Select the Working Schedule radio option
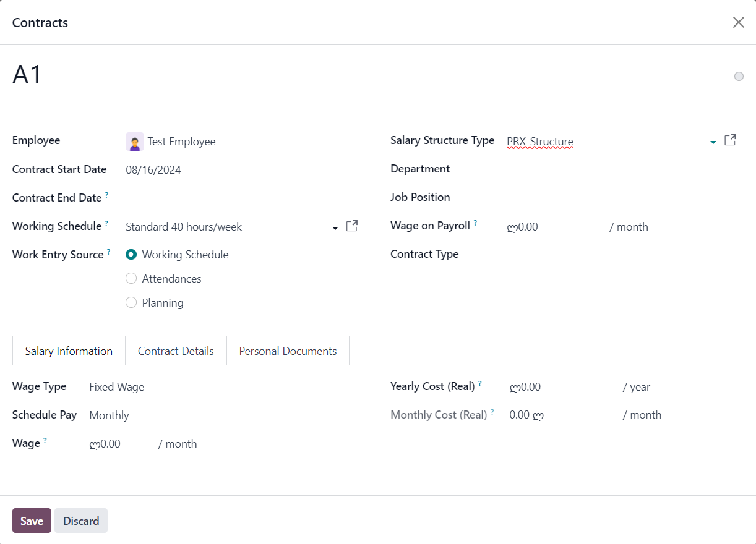Image resolution: width=756 pixels, height=544 pixels. 131,255
